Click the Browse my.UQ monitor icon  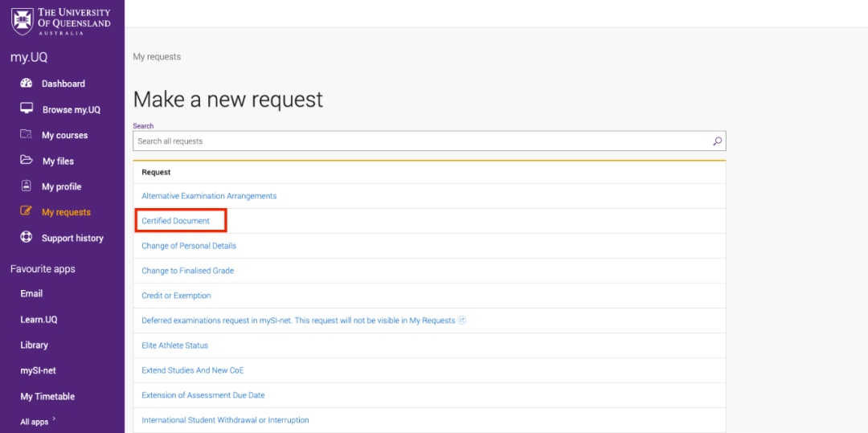pyautogui.click(x=26, y=109)
